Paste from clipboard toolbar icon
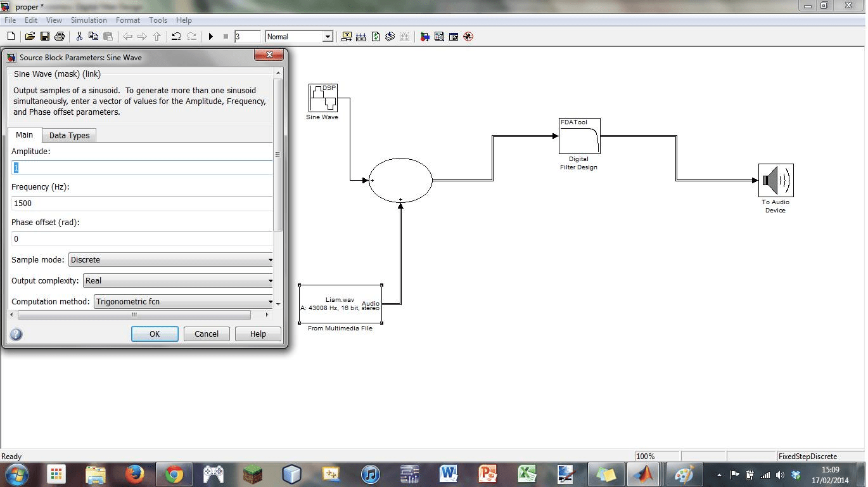Screen dimensions: 868x487 108,37
